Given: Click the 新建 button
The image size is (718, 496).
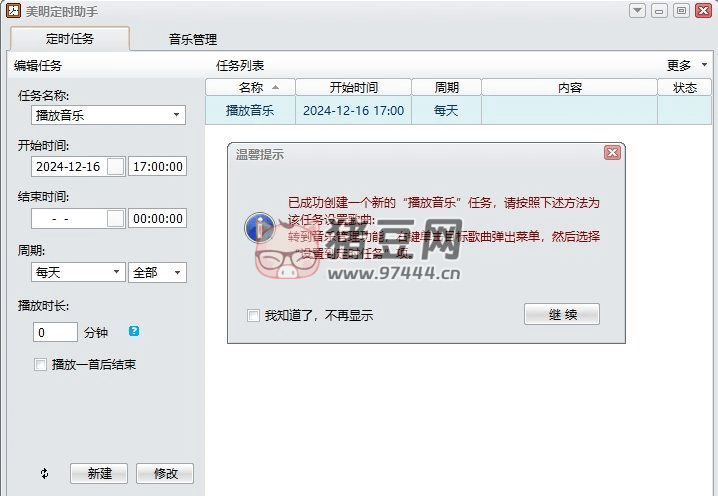Looking at the screenshot, I should click(x=99, y=473).
